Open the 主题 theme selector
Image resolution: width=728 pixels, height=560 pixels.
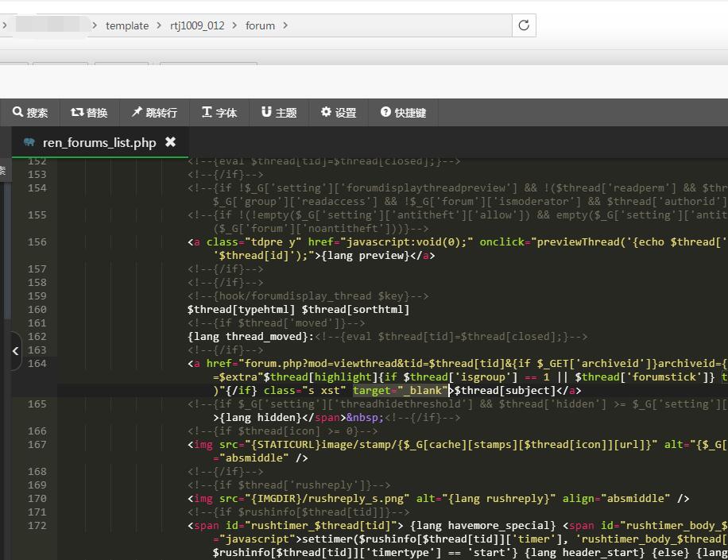(279, 113)
